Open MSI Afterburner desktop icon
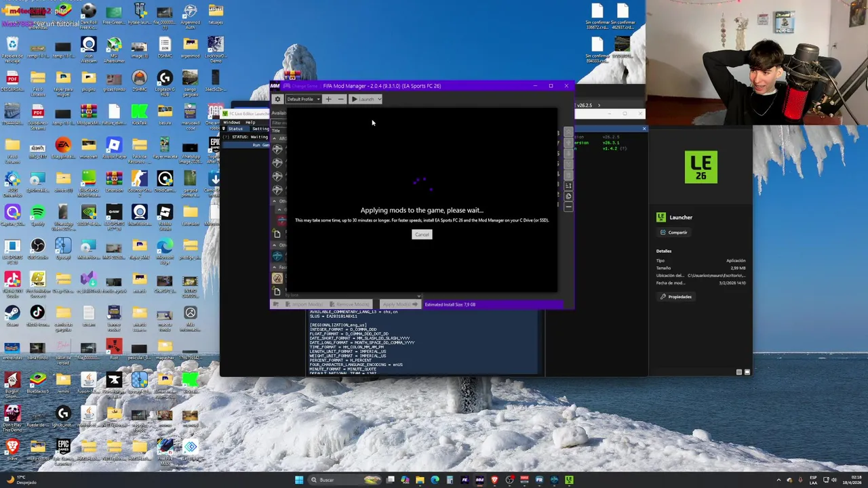Screen dimensions: 868x488 coord(114,50)
